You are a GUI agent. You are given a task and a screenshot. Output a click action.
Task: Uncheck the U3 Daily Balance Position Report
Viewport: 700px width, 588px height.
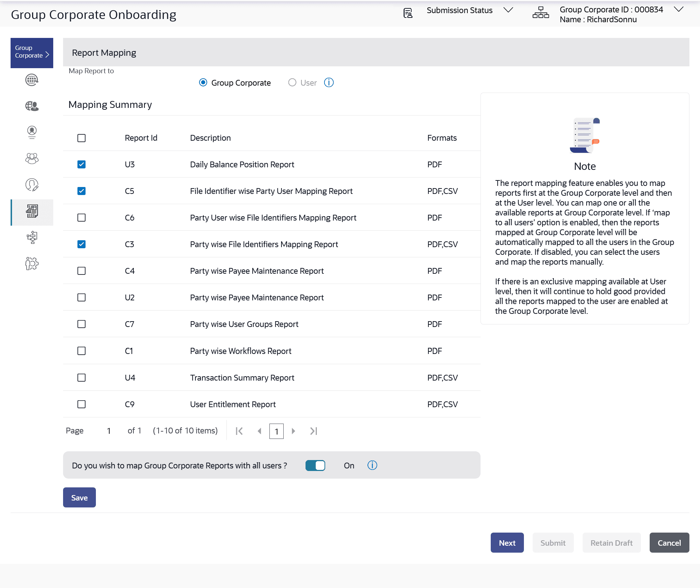[x=81, y=164]
